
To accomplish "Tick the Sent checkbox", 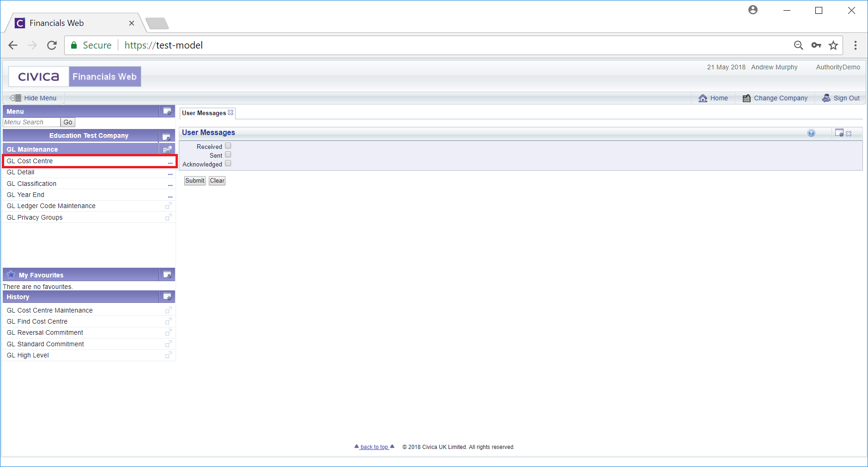I will pyautogui.click(x=228, y=155).
